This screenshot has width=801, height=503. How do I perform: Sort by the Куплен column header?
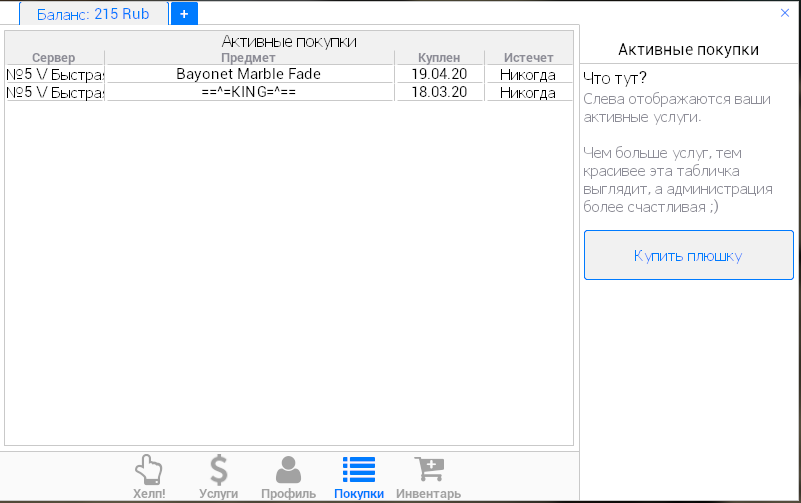tap(438, 58)
